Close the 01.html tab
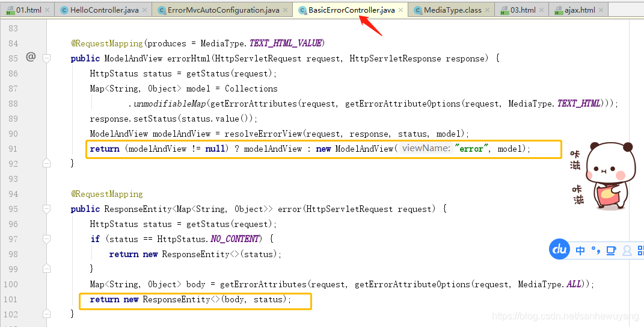Image resolution: width=644 pixels, height=327 pixels. [x=47, y=10]
